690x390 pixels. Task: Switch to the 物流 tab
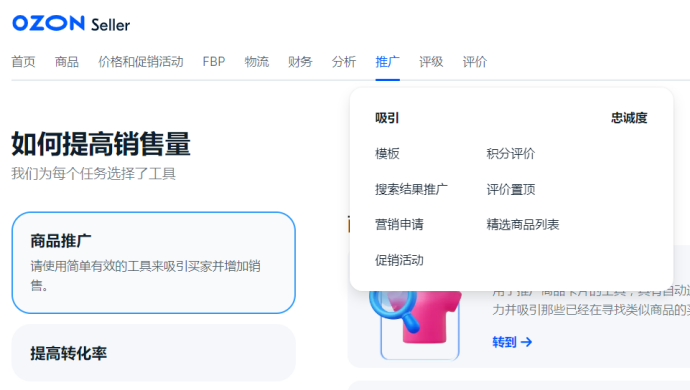tap(257, 62)
